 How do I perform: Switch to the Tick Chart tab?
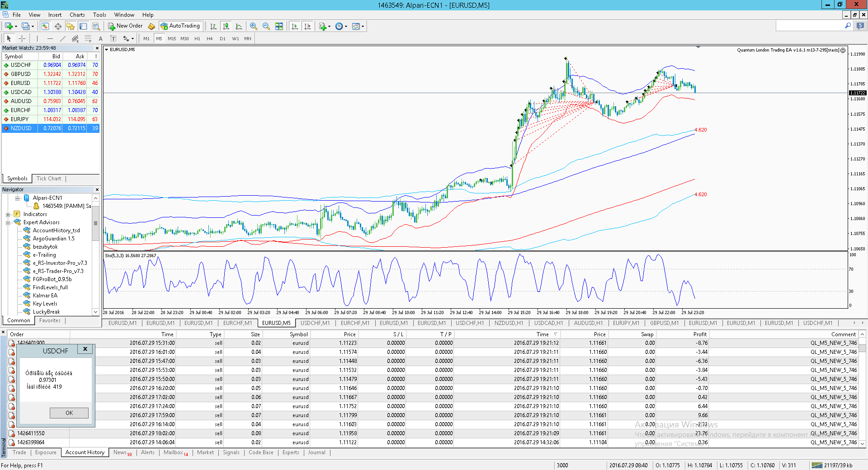pos(49,179)
